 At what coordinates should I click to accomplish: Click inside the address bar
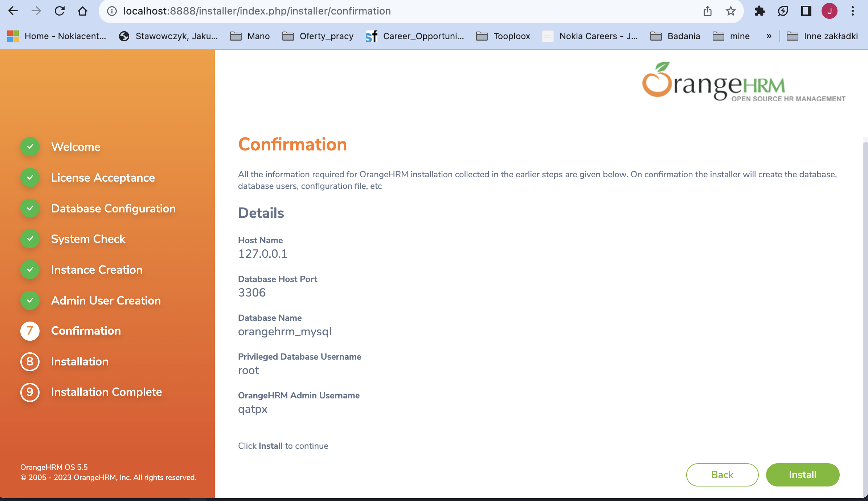click(x=254, y=11)
